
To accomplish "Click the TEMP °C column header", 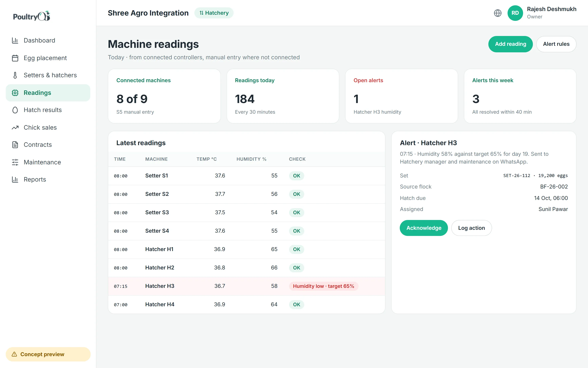I will [206, 159].
